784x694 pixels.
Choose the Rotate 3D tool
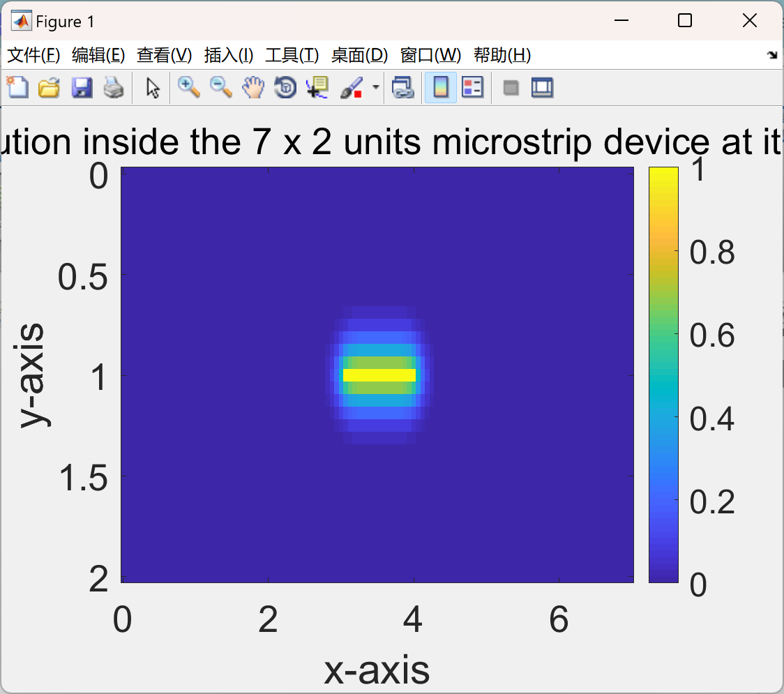285,88
